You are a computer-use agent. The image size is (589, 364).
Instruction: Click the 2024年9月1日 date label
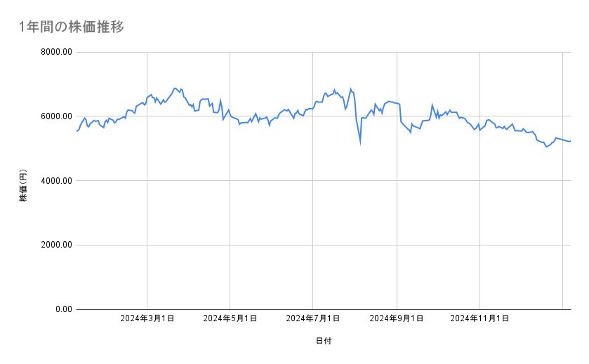397,318
